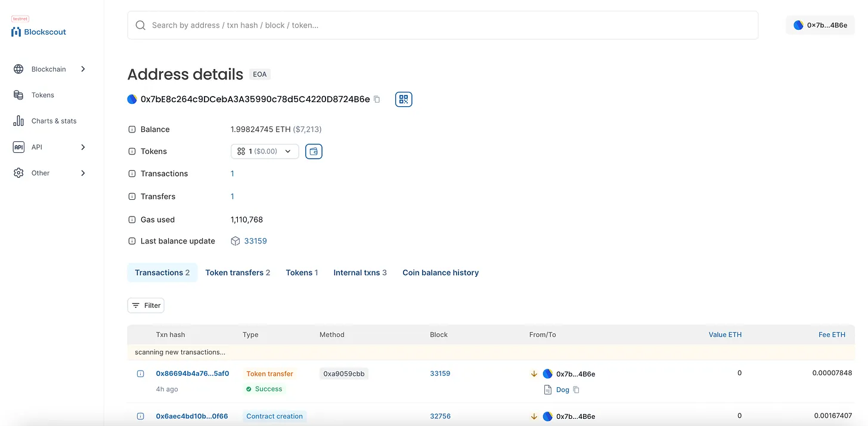This screenshot has width=868, height=426.
Task: Click the Transfers info icon
Action: pos(132,196)
